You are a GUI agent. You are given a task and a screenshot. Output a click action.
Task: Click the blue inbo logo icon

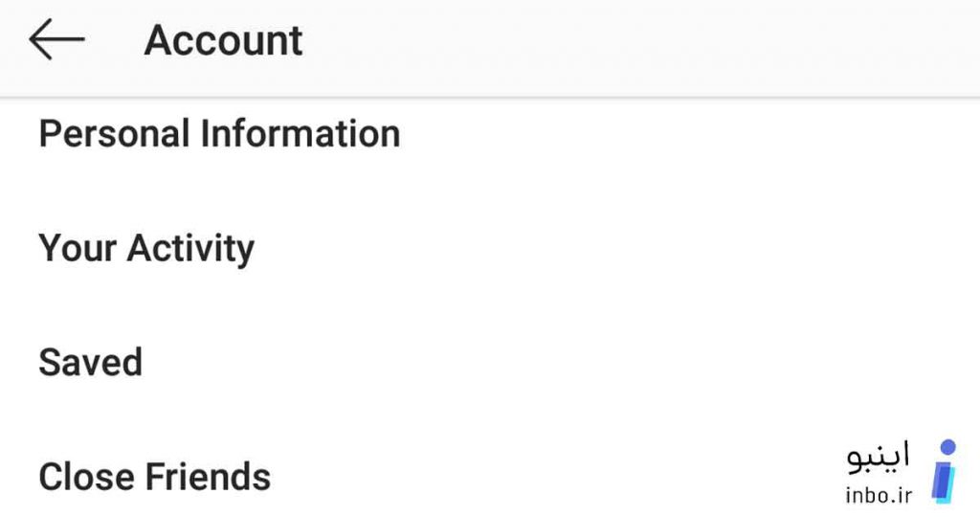click(944, 471)
